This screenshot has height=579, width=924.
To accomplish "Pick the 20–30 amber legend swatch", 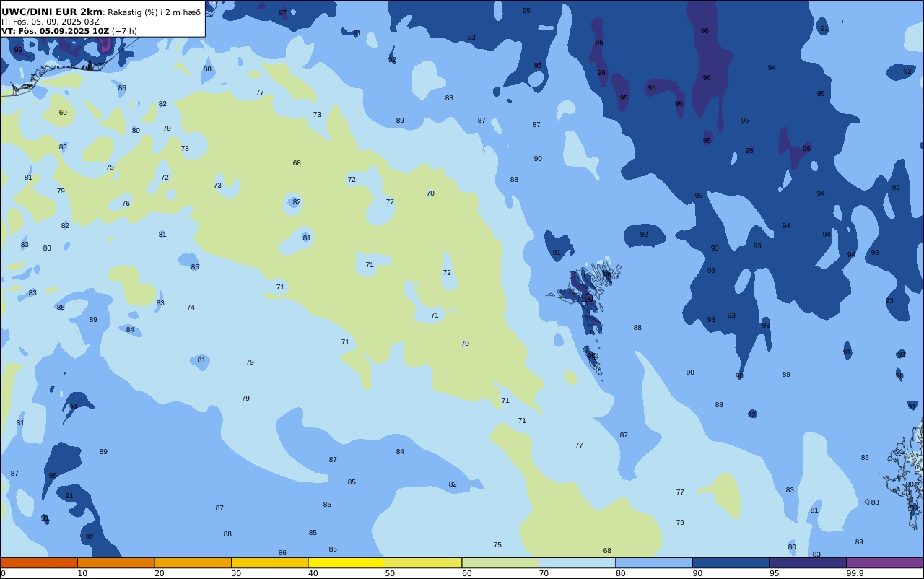I will pos(193,562).
